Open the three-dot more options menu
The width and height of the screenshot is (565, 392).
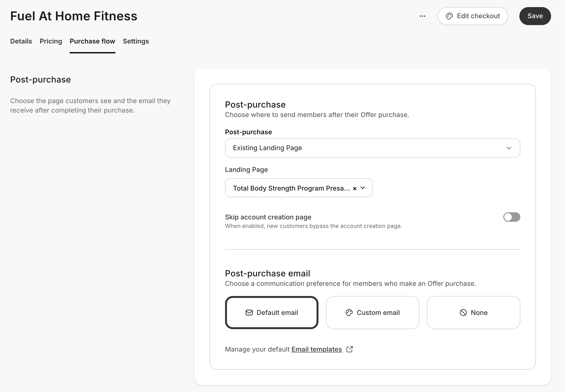pyautogui.click(x=422, y=16)
